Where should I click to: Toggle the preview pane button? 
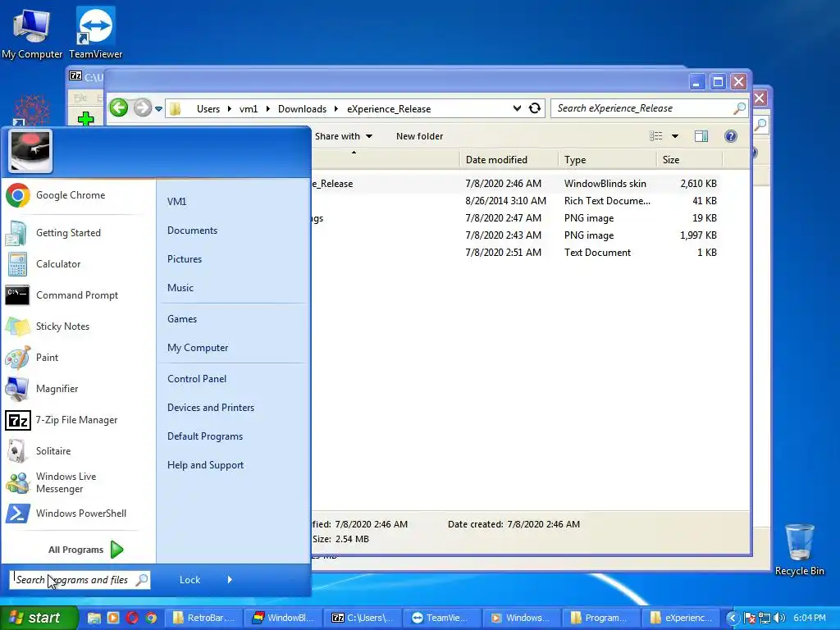point(701,136)
